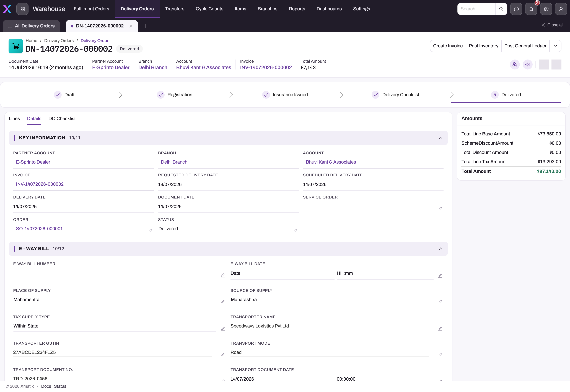Image resolution: width=570 pixels, height=392 pixels.
Task: Click the search magnifier icon
Action: click(501, 9)
